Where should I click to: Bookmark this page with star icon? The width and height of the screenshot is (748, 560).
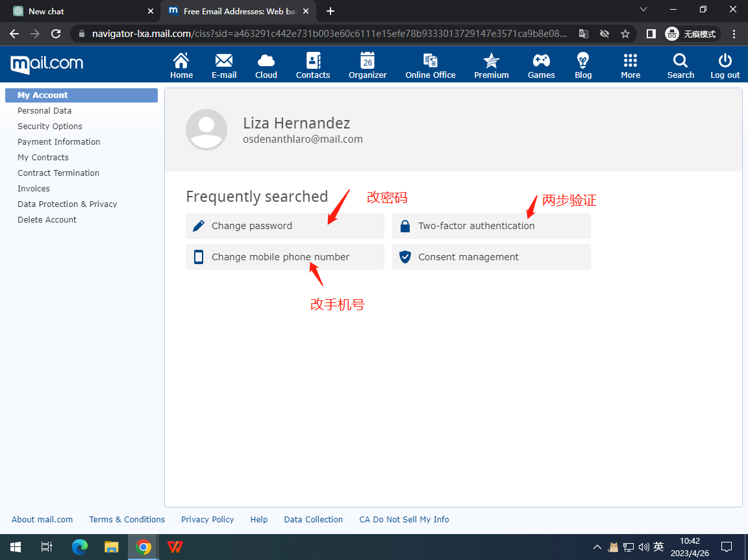pos(625,34)
